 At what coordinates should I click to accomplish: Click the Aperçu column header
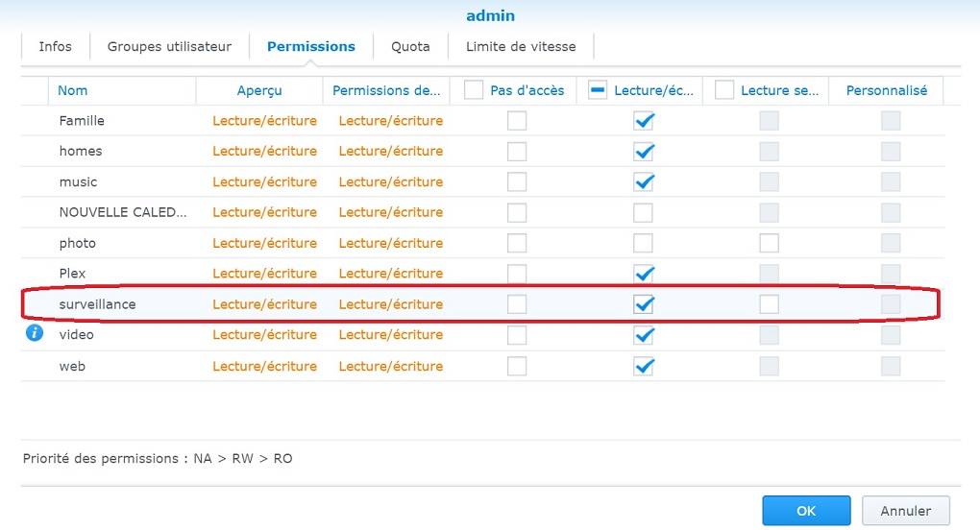point(259,90)
